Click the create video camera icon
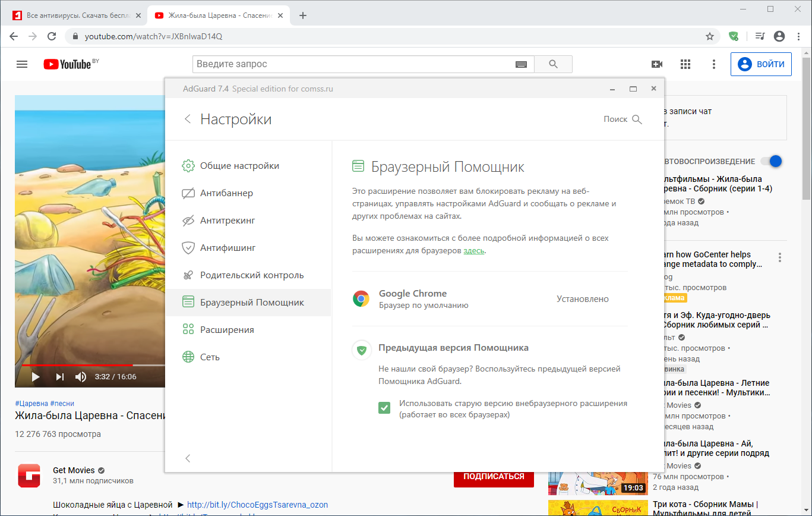The width and height of the screenshot is (812, 516). click(657, 64)
